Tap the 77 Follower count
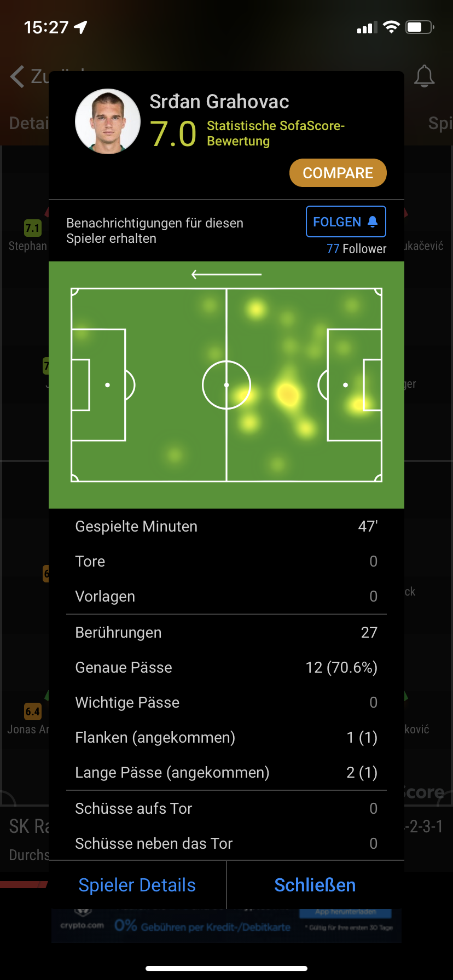This screenshot has height=980, width=453. pyautogui.click(x=357, y=249)
